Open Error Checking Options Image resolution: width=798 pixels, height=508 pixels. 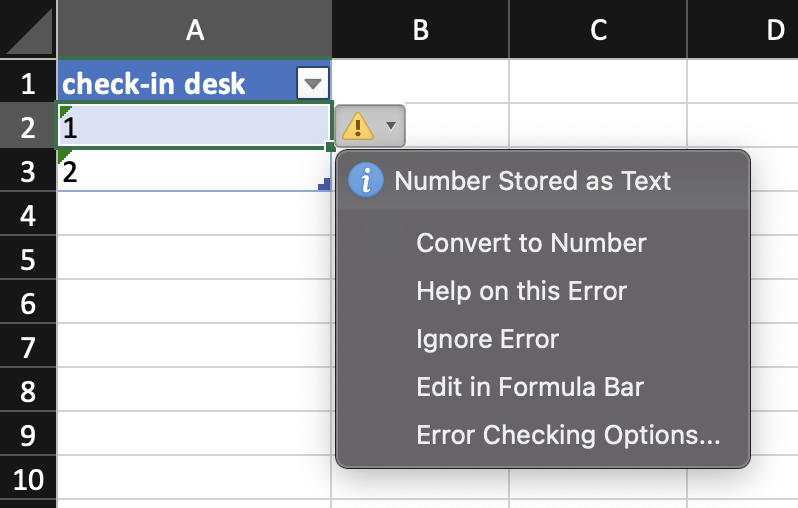pyautogui.click(x=568, y=435)
